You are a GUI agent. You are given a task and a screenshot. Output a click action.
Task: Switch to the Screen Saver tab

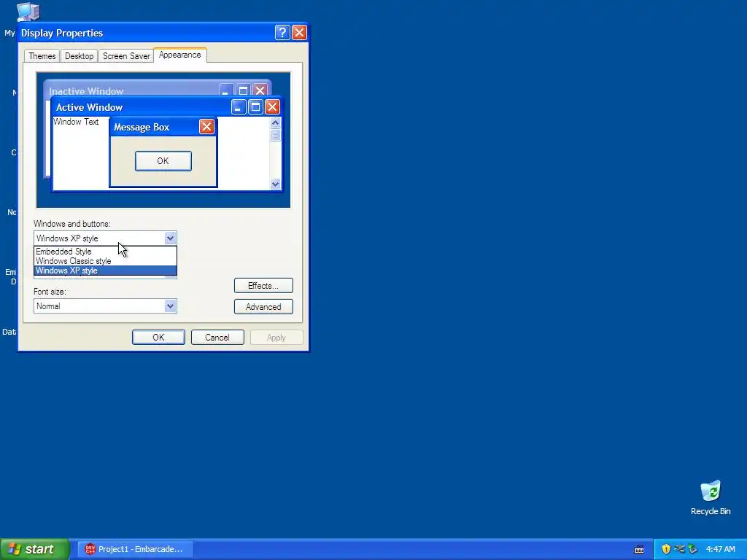pos(126,55)
